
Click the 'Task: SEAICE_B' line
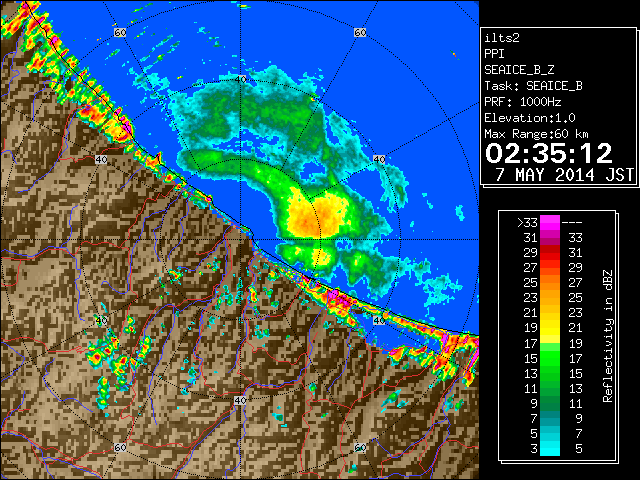[533, 86]
